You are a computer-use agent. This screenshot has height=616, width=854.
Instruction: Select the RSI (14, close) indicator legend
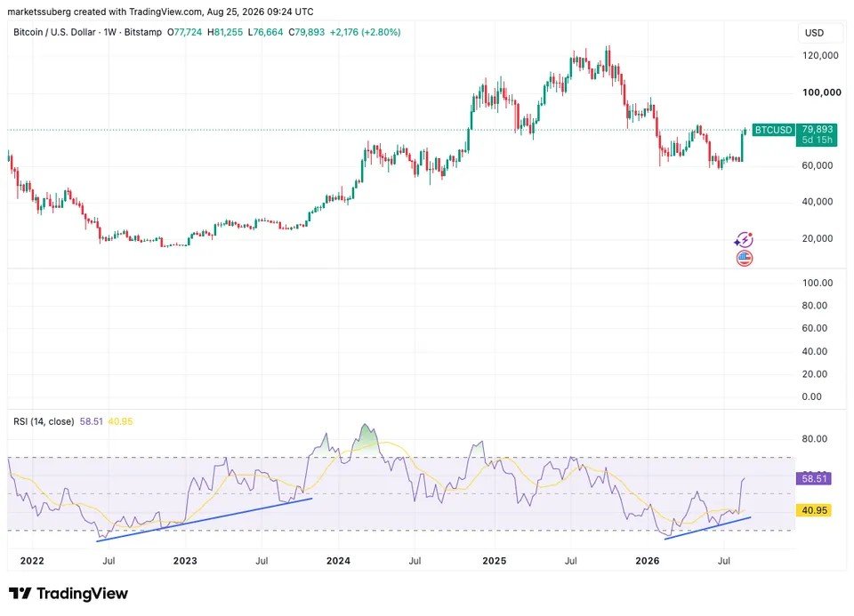tap(44, 421)
